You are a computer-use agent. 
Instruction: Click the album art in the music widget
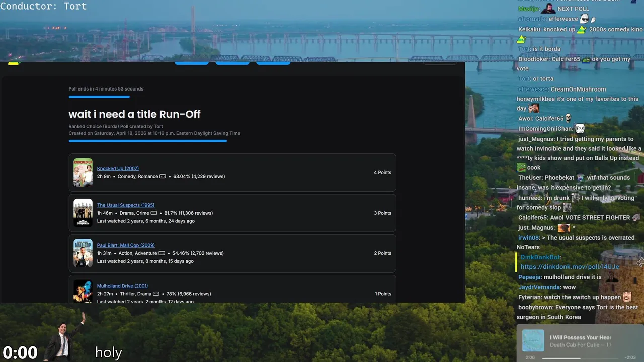[533, 340]
